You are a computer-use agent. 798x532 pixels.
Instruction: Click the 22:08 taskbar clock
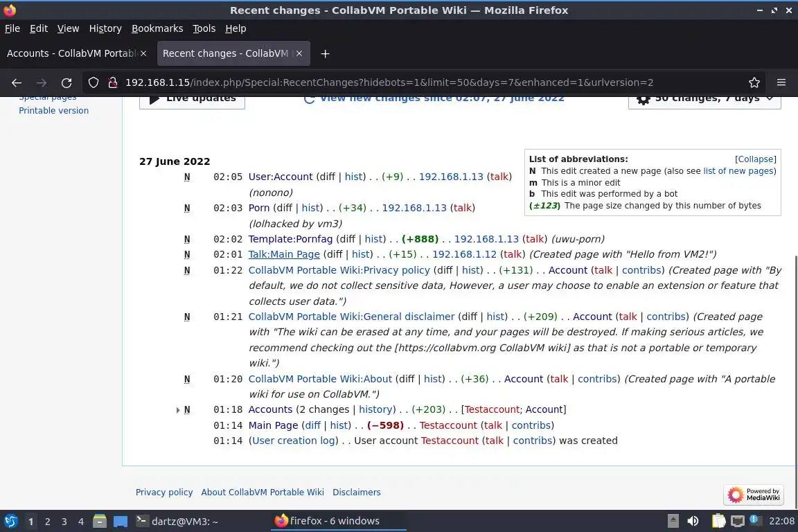click(x=781, y=522)
